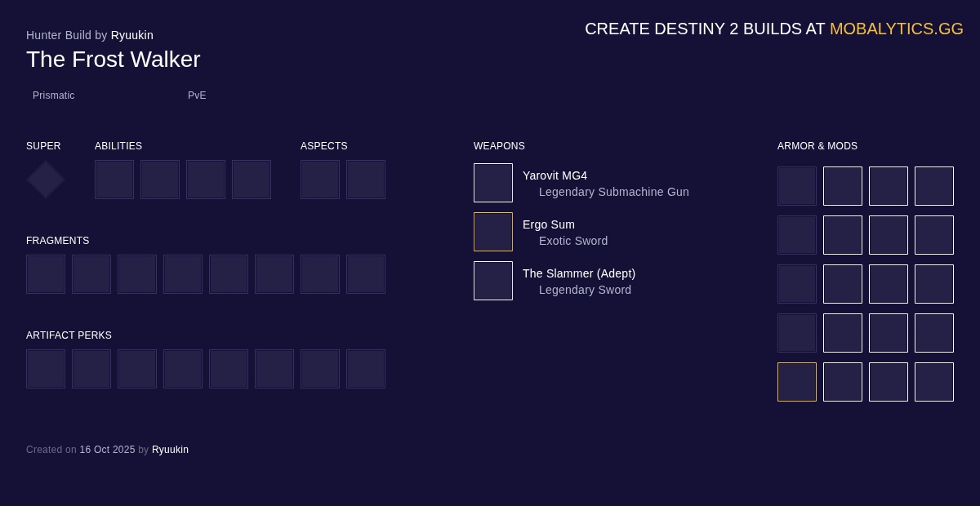Expand the top-left Armor & Mods slot

click(x=797, y=186)
